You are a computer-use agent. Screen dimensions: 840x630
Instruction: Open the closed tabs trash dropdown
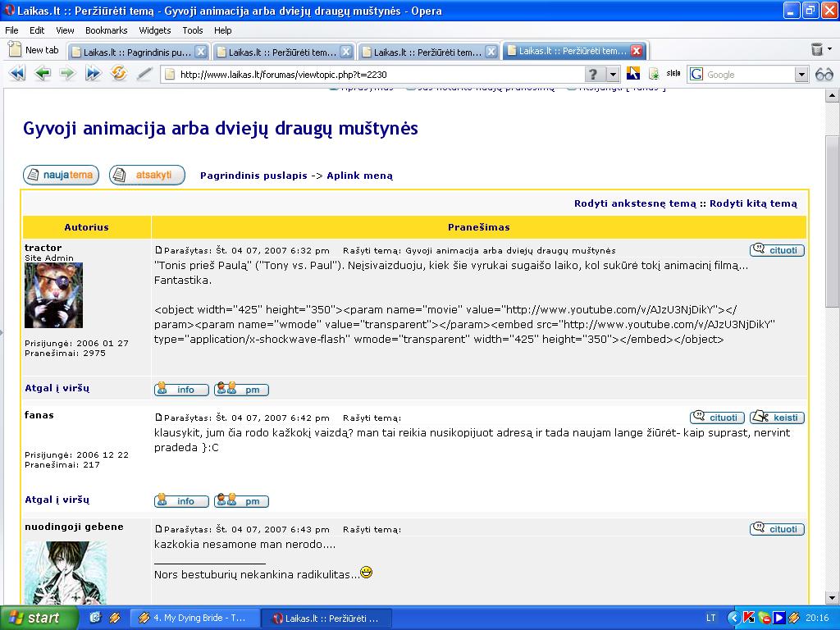820,50
